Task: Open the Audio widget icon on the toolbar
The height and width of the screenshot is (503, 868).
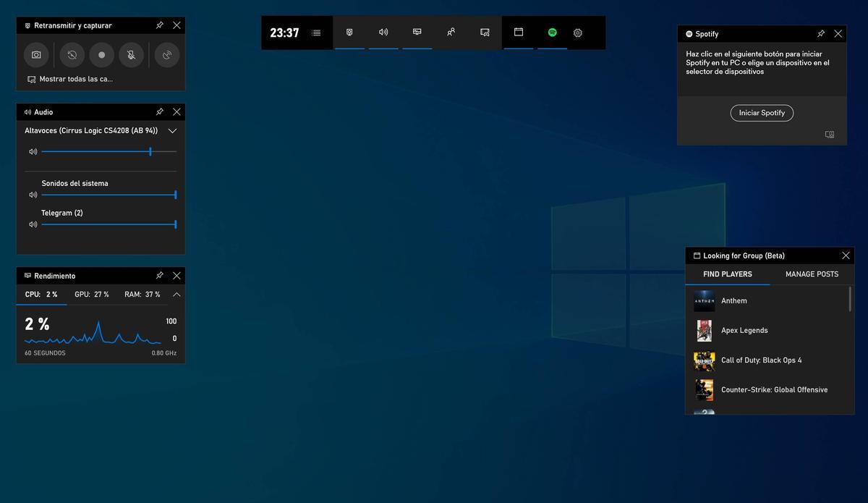Action: (x=383, y=31)
